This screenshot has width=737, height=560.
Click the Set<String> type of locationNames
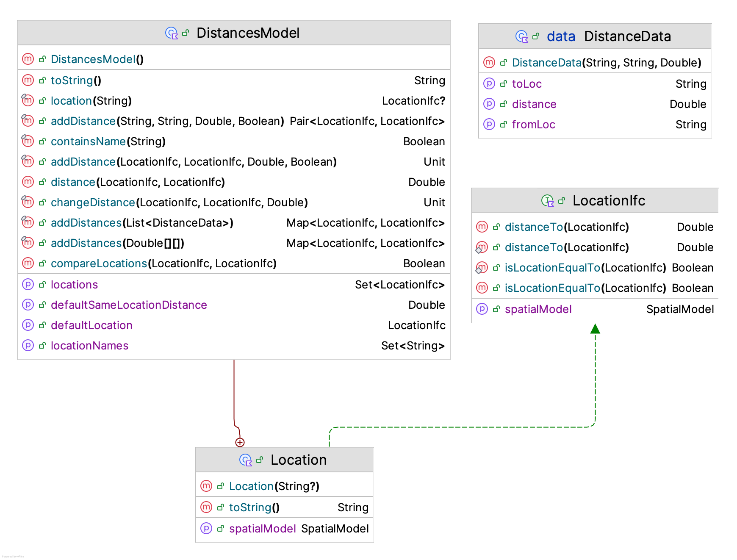tap(413, 346)
